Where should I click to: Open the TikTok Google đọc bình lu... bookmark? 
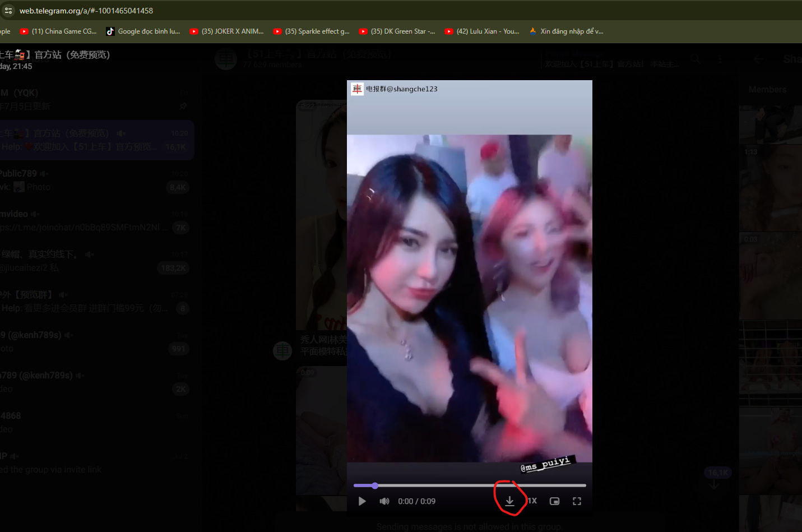(143, 31)
